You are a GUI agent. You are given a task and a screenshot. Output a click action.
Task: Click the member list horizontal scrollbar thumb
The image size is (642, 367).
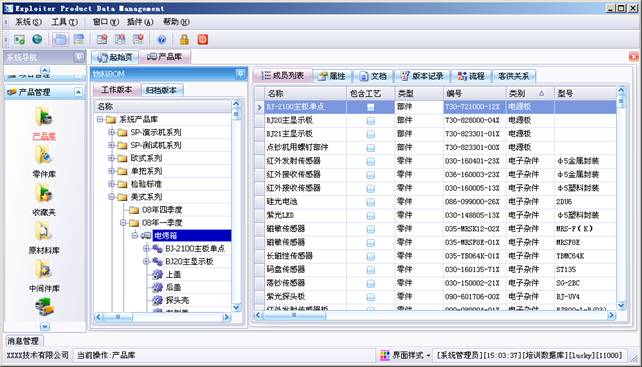[x=294, y=315]
